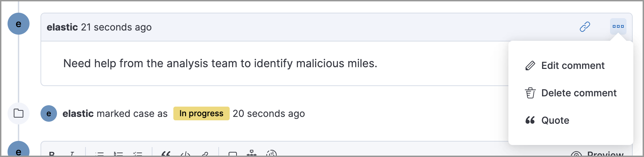Click the elastic avatar beside the comment

(19, 24)
